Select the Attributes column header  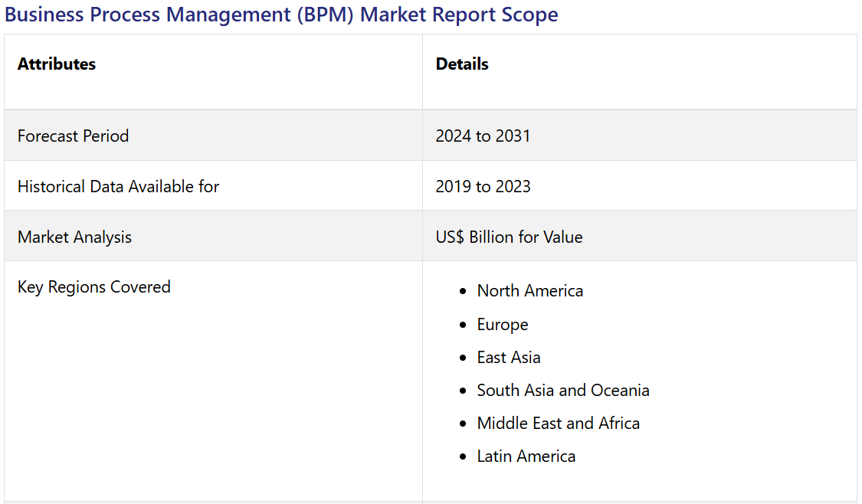pos(57,64)
